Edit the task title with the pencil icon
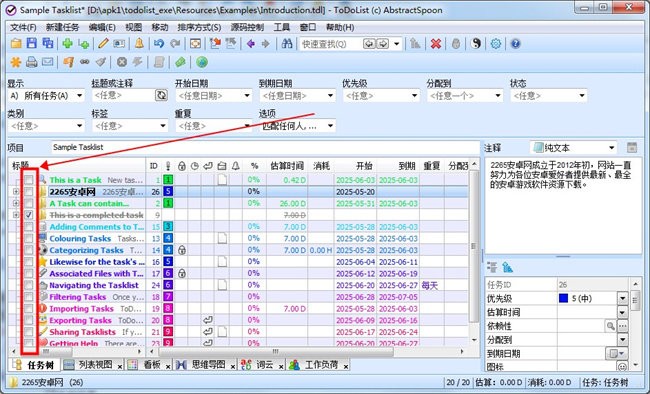Screen dimensions: 650x394 tap(103, 44)
